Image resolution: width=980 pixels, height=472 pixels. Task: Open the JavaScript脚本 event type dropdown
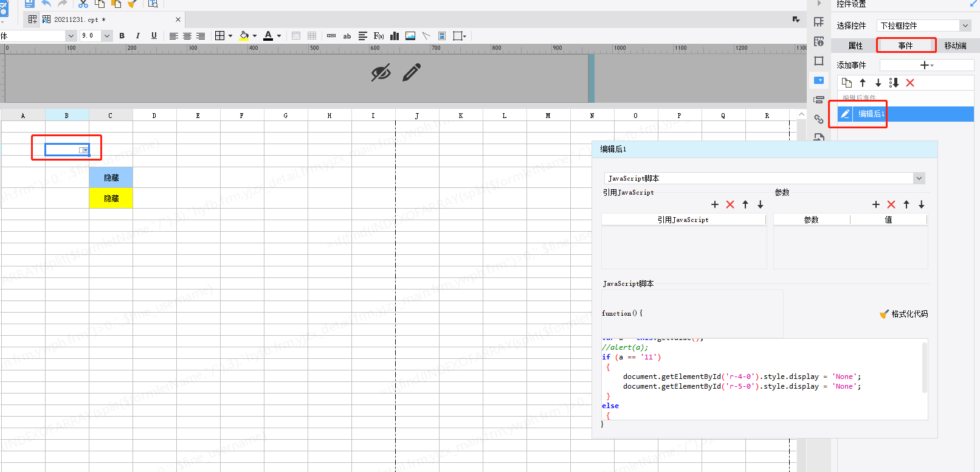(919, 178)
